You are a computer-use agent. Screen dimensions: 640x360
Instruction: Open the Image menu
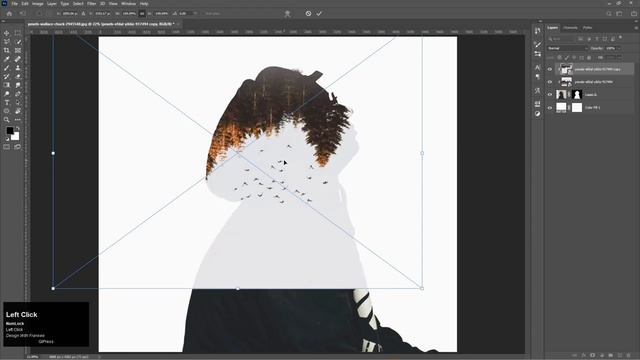[x=38, y=4]
